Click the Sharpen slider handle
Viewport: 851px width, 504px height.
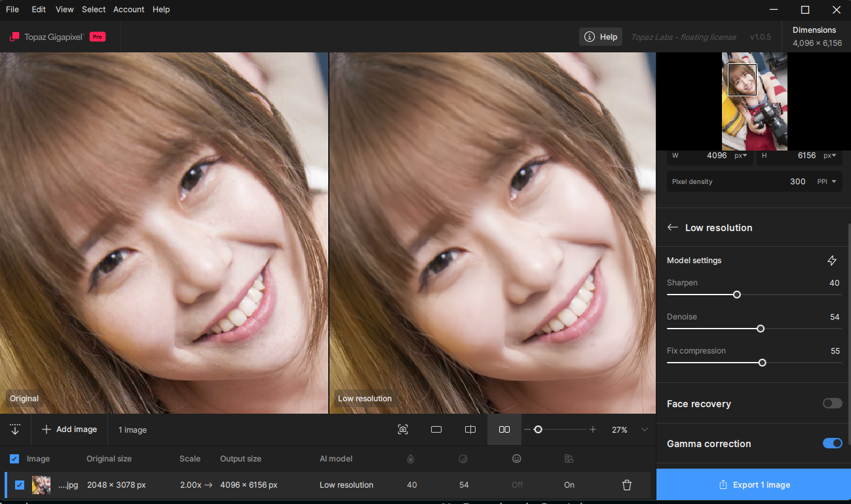737,295
